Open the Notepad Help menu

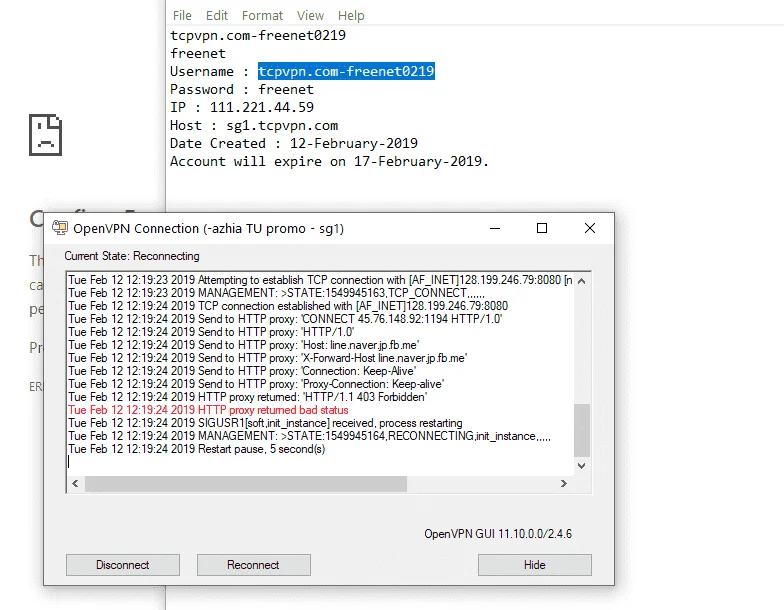pyautogui.click(x=351, y=16)
